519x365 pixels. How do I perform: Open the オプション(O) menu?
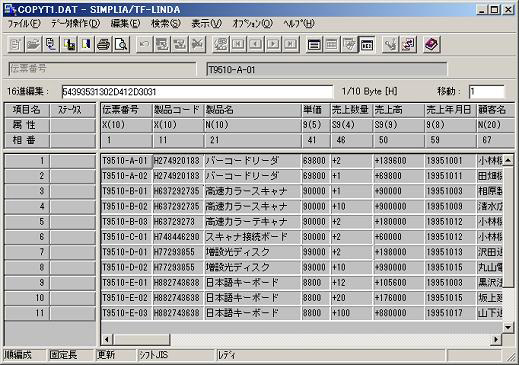point(252,24)
